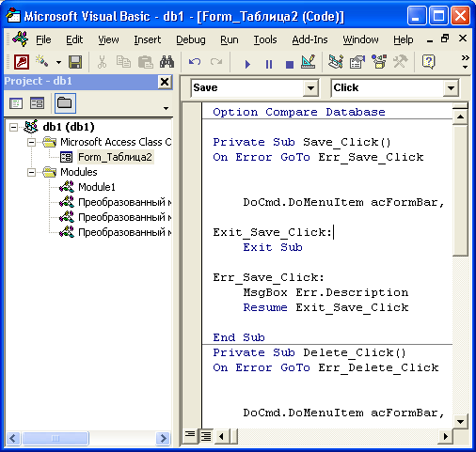This screenshot has height=452, width=476.
Task: Select Module1 in the project tree
Action: [97, 187]
